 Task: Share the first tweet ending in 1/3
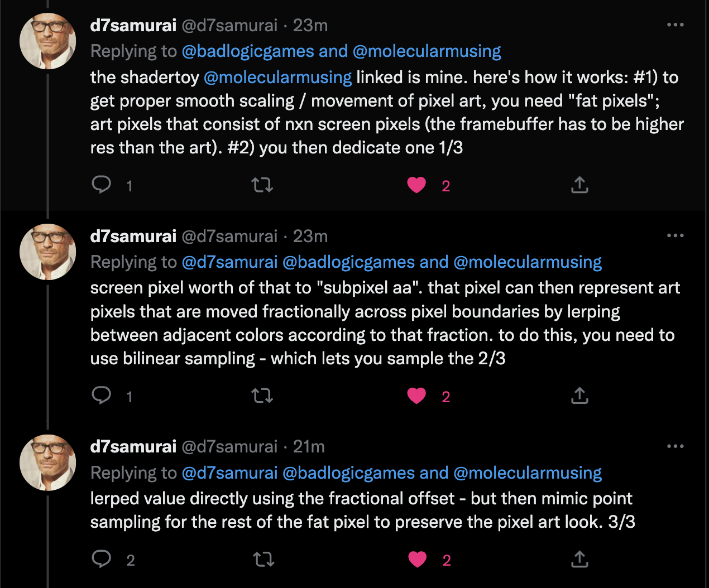click(579, 185)
